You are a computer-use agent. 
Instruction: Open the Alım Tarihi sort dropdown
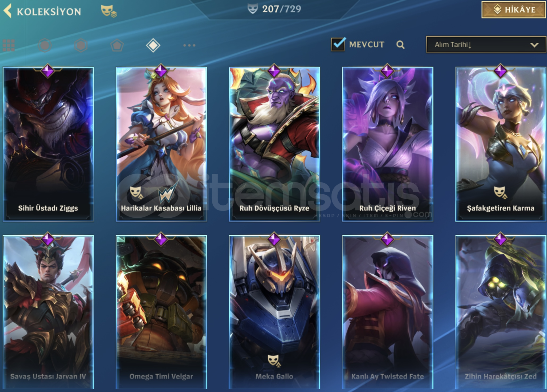pyautogui.click(x=486, y=45)
